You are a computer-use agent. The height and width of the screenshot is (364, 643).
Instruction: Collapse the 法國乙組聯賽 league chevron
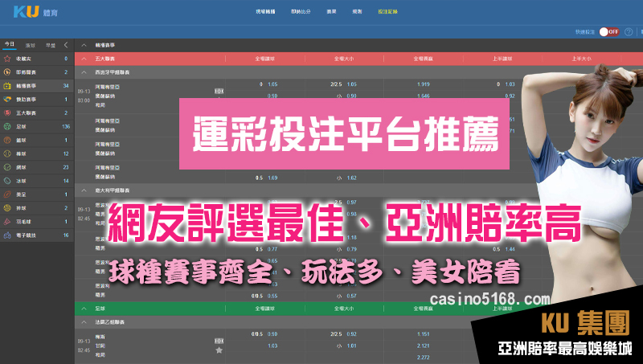[x=84, y=322]
